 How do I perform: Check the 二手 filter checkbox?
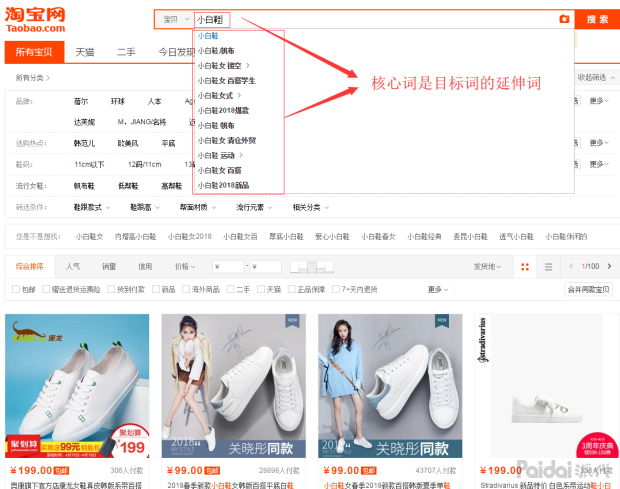231,289
